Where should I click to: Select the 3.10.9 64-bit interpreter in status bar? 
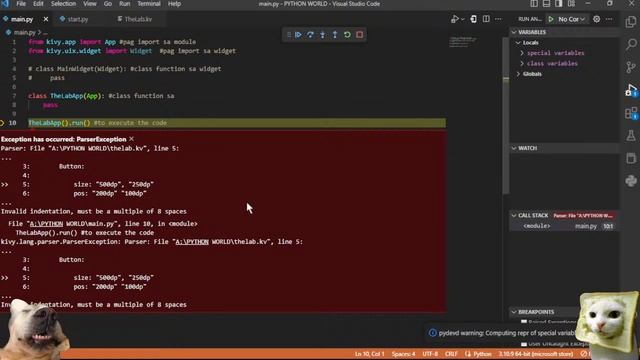coord(536,354)
